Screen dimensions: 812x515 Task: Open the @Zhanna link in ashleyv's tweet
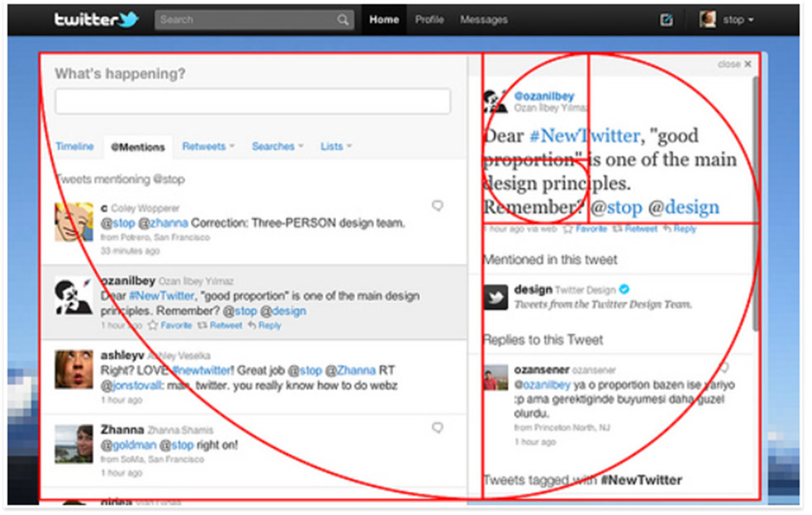pos(350,370)
